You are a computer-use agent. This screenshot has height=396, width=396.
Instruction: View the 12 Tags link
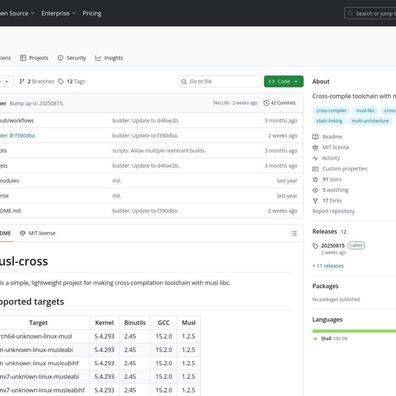[72, 81]
